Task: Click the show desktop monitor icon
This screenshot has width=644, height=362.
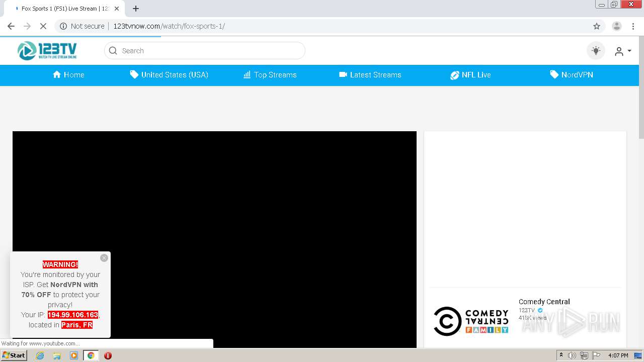Action: click(638, 355)
